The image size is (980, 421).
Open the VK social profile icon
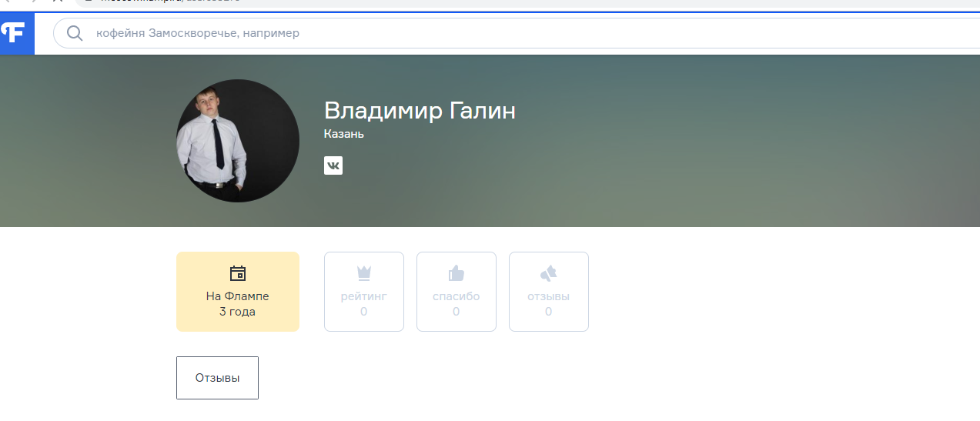333,165
